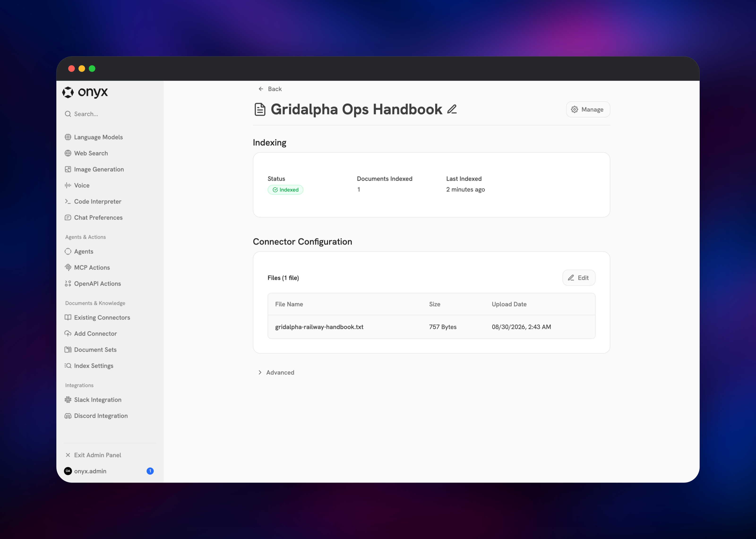Screen dimensions: 756x539
Task: Go to Web Search settings
Action: pyautogui.click(x=110, y=153)
